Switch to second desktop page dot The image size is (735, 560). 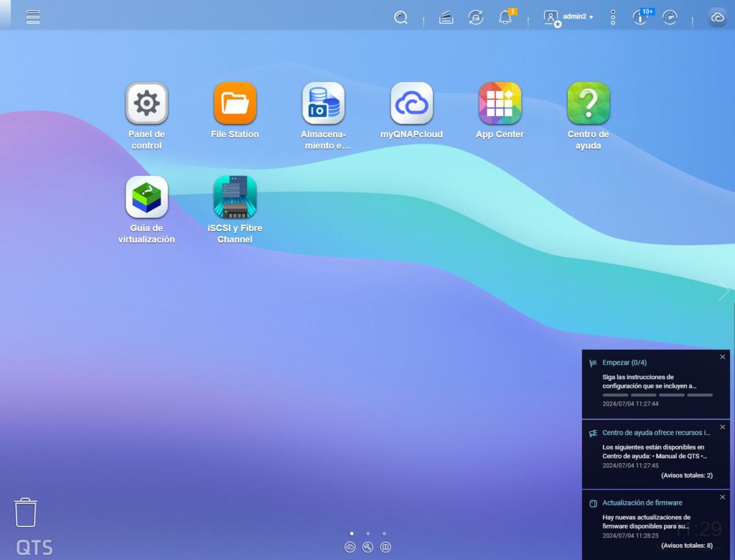(367, 534)
